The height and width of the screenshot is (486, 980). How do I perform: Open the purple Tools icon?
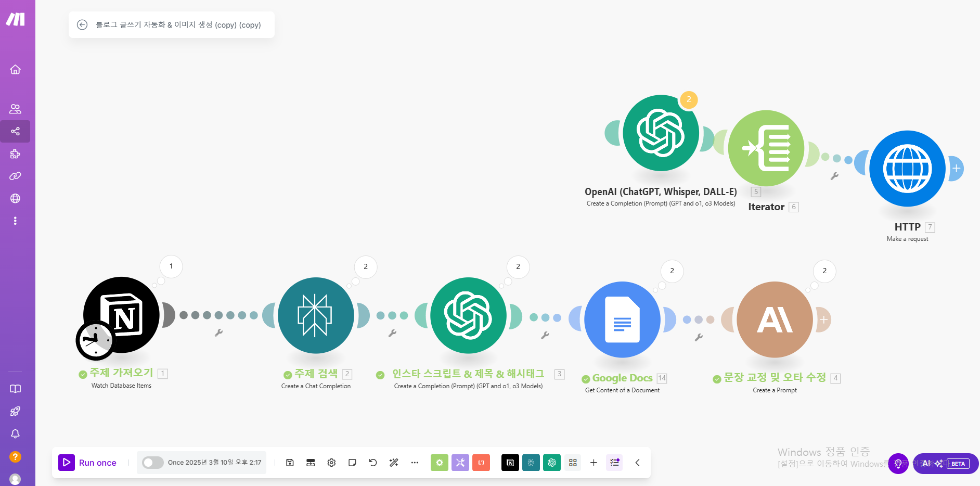460,463
